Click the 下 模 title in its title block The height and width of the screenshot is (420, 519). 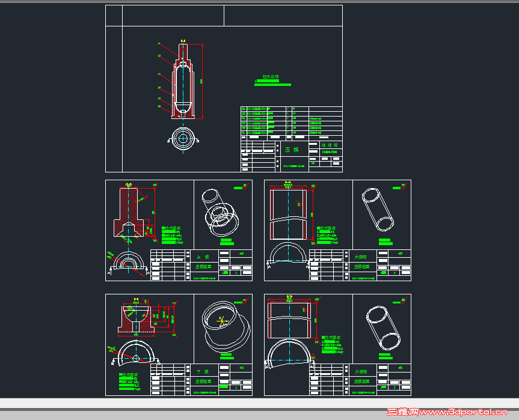click(x=203, y=372)
